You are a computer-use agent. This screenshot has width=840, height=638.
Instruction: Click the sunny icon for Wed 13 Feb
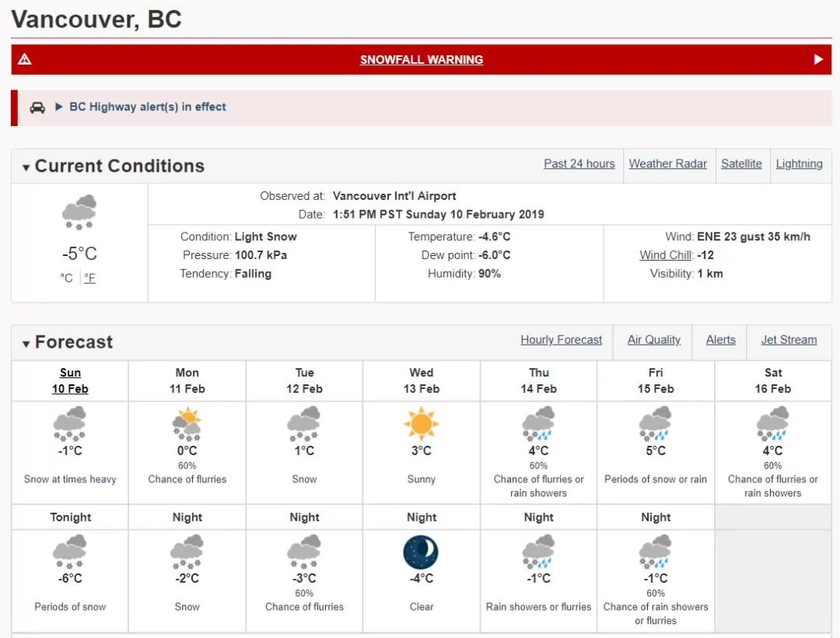[421, 424]
